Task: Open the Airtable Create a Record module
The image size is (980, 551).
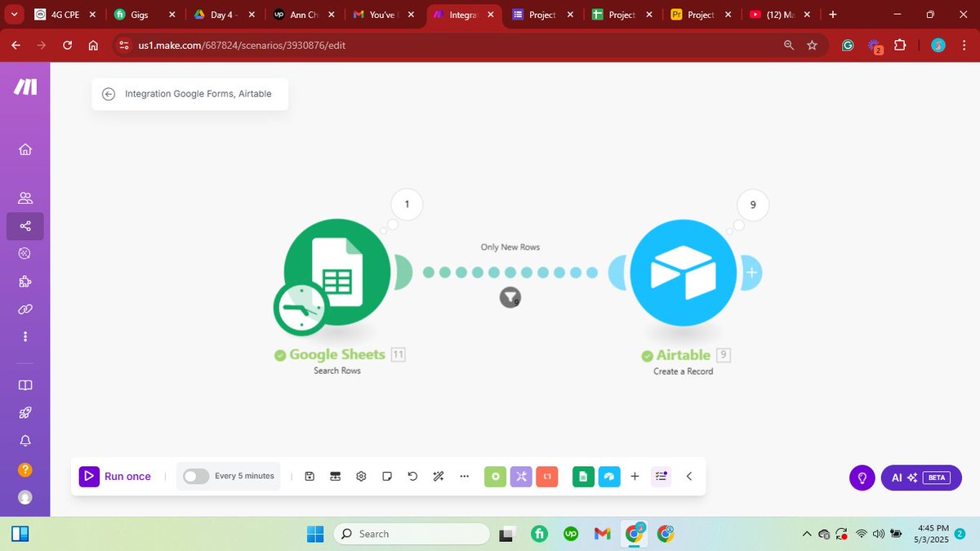Action: (x=684, y=272)
